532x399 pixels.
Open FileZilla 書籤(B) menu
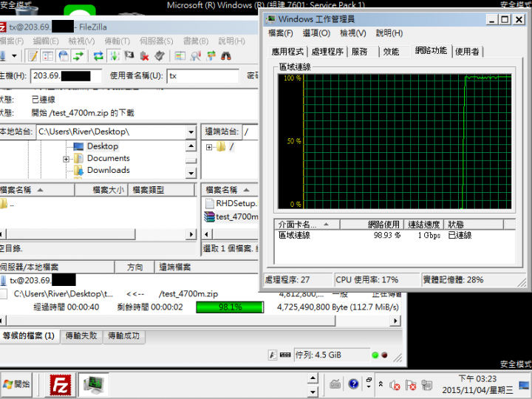point(196,41)
